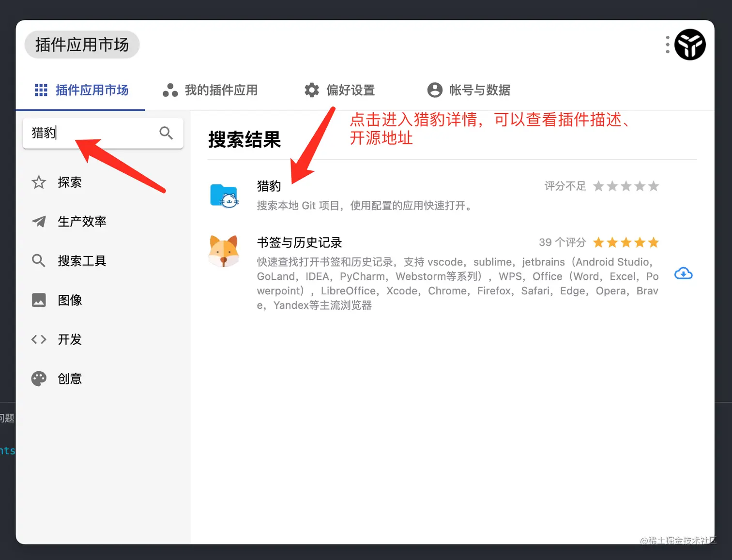The height and width of the screenshot is (560, 732).
Task: Click the 猎豹 plugin folder-cat icon
Action: 224,196
